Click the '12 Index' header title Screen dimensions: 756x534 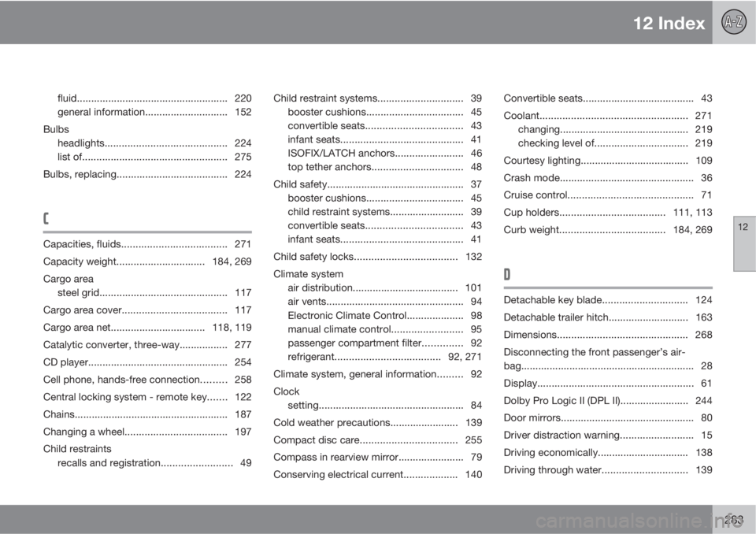(x=669, y=23)
